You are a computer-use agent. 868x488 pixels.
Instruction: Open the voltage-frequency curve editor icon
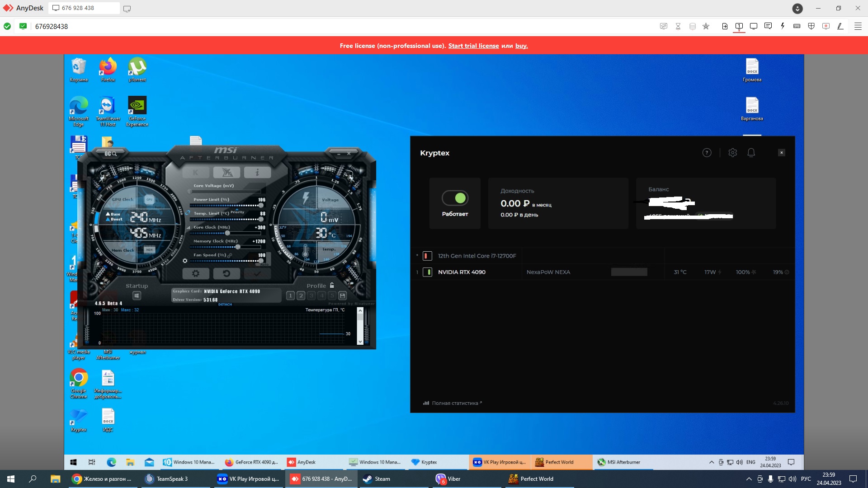[x=188, y=228]
